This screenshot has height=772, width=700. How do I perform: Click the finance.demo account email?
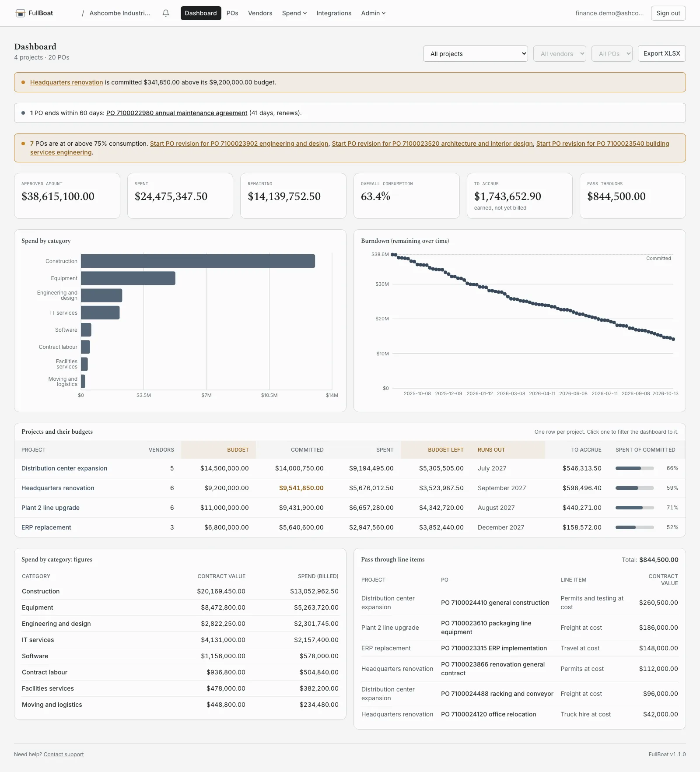pos(609,13)
